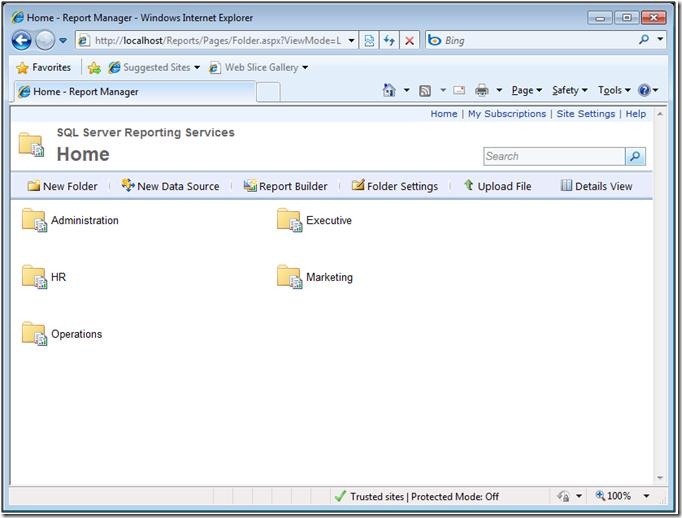
Task: Open the Operations folder link
Action: 77,334
